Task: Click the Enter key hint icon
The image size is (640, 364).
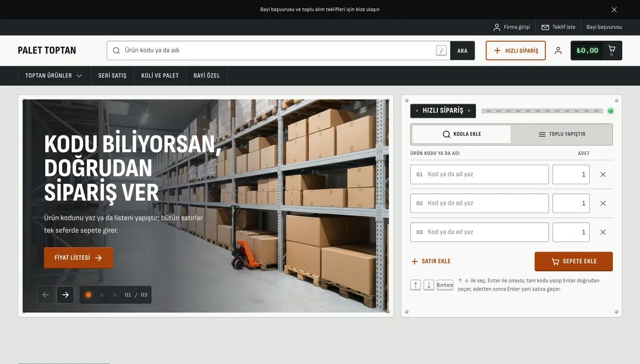Action: 445,285
